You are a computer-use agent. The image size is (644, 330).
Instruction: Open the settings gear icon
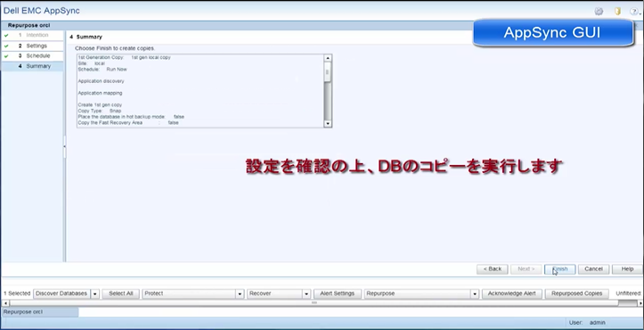(599, 12)
